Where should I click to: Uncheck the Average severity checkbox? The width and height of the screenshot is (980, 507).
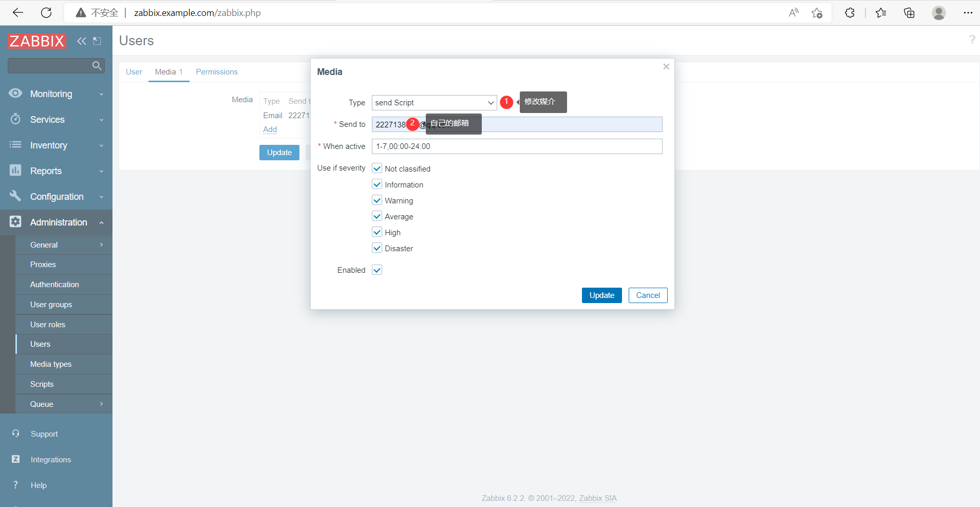click(x=377, y=216)
